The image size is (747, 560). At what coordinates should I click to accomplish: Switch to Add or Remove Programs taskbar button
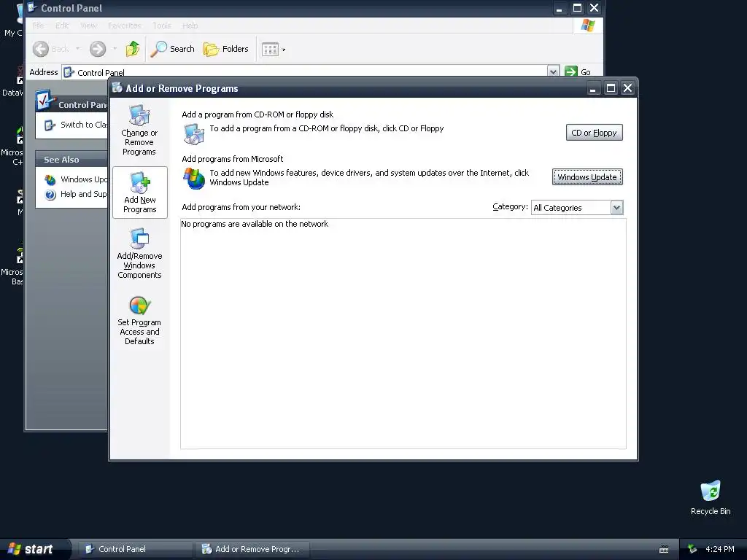[x=252, y=549]
